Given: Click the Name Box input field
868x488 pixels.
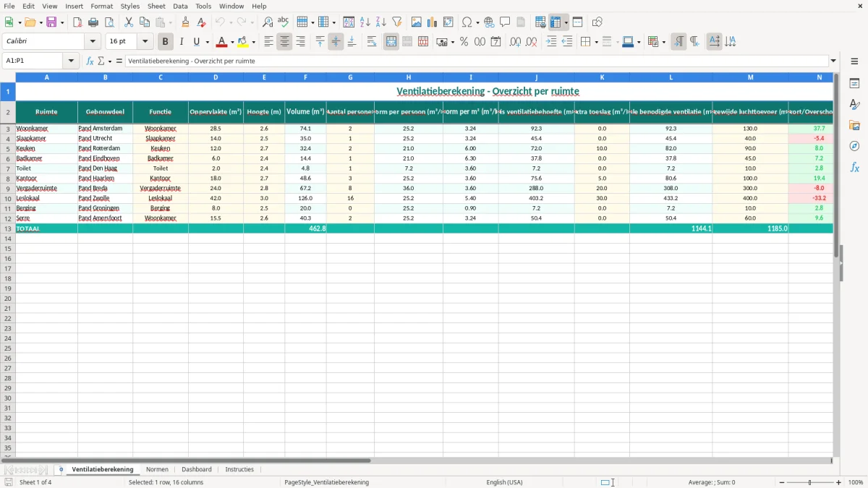Looking at the screenshot, I should [x=34, y=61].
